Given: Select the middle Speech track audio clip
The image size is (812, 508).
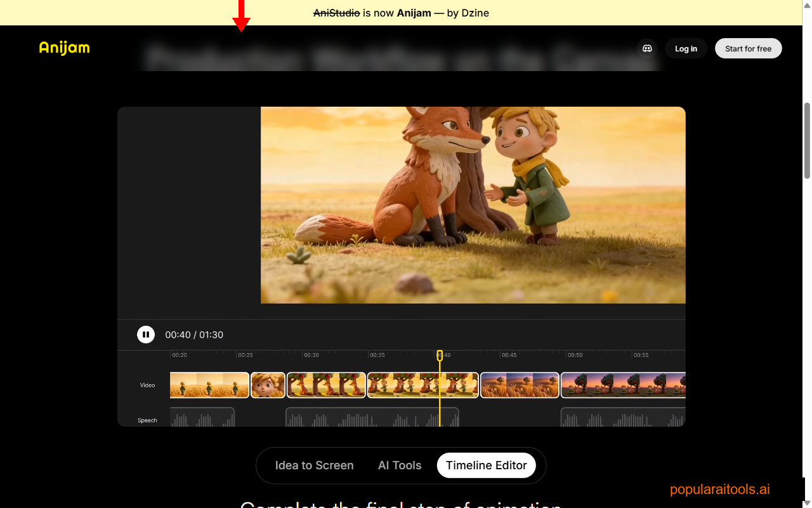Looking at the screenshot, I should click(x=372, y=419).
